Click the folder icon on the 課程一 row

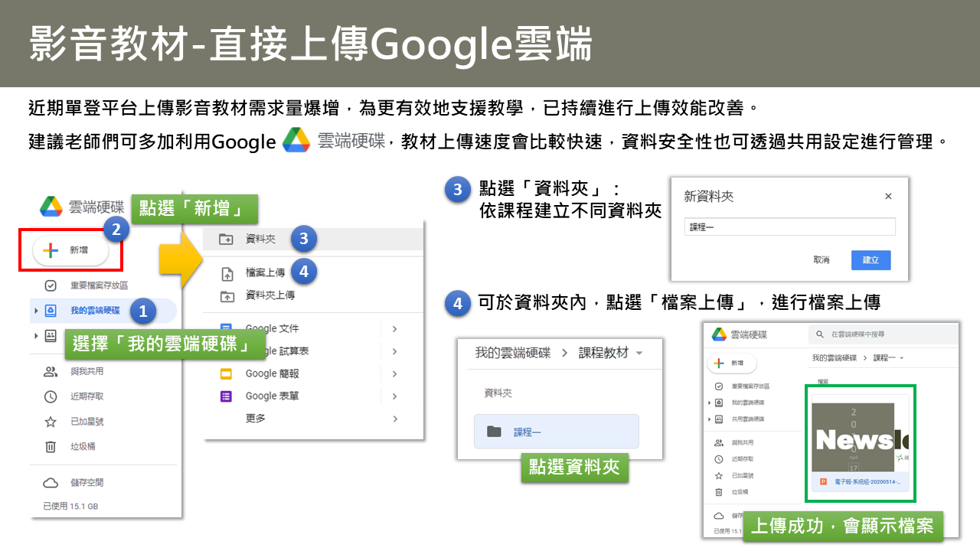coord(494,432)
